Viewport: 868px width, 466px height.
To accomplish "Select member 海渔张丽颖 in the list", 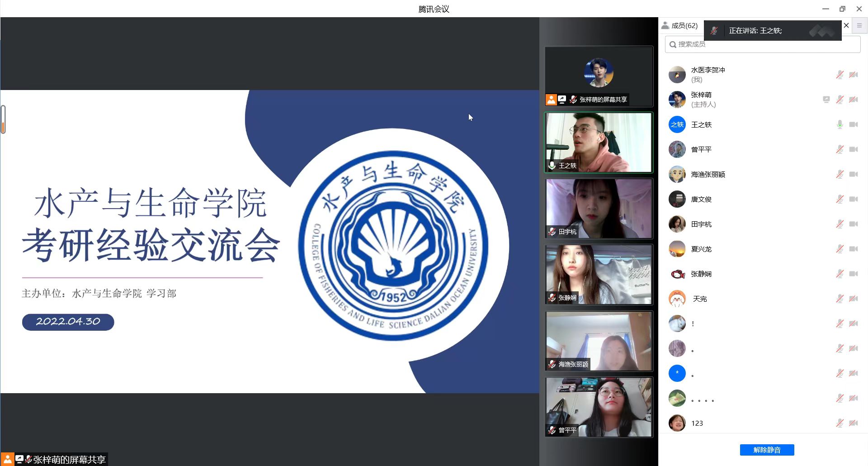I will 708,174.
